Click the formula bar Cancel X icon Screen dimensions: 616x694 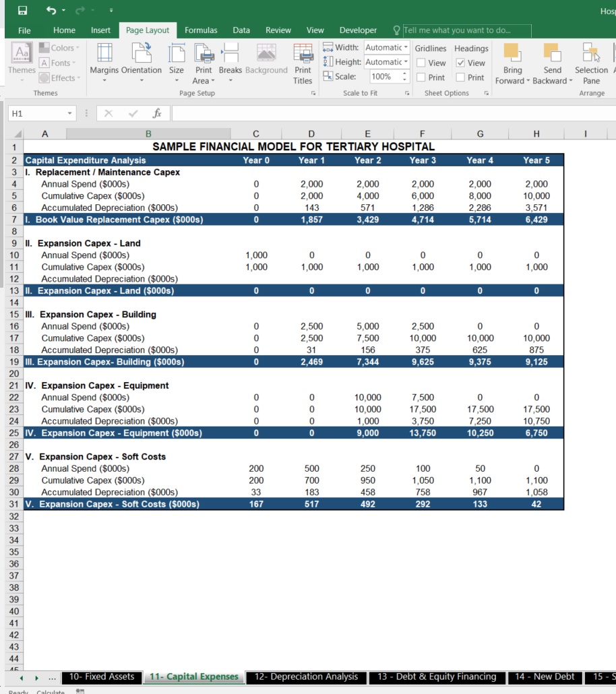(109, 114)
